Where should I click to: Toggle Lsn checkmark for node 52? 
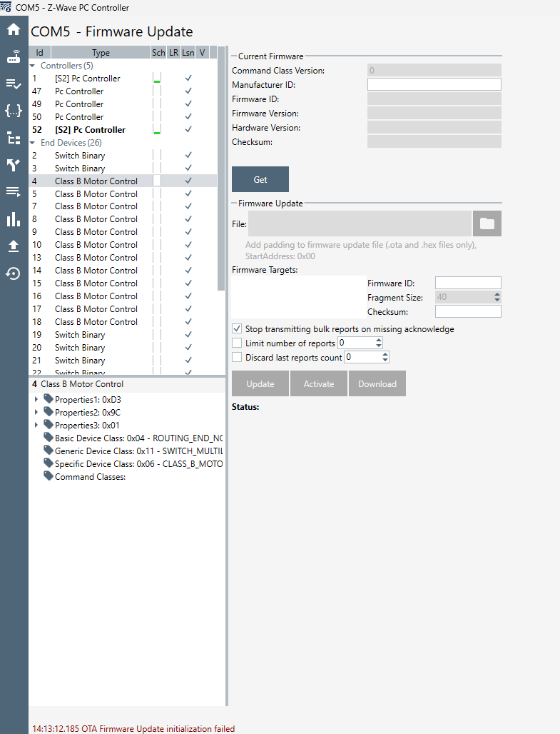click(188, 129)
